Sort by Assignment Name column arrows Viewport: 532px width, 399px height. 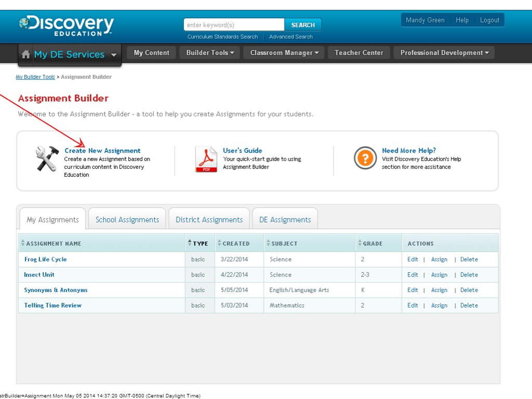coord(22,243)
